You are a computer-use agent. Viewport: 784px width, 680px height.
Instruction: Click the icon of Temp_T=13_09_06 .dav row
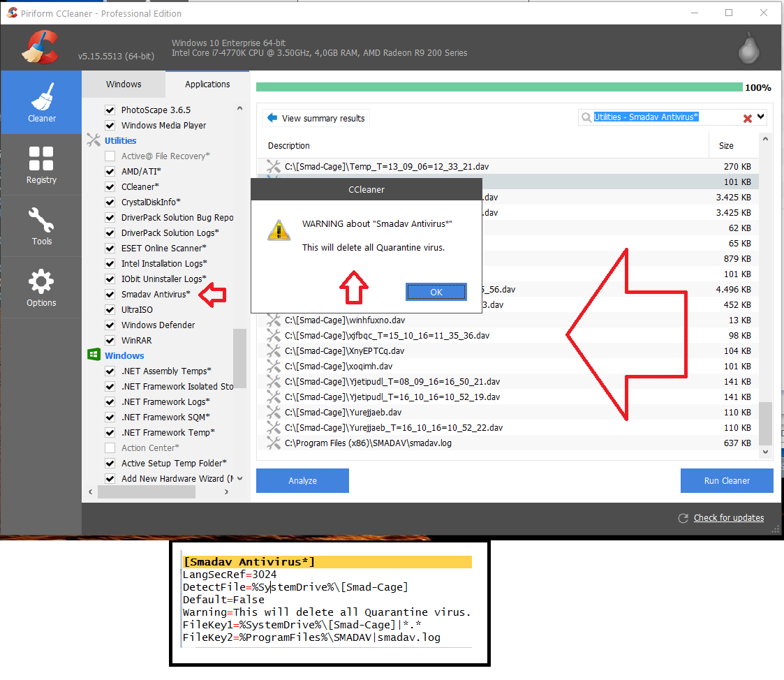click(x=274, y=166)
